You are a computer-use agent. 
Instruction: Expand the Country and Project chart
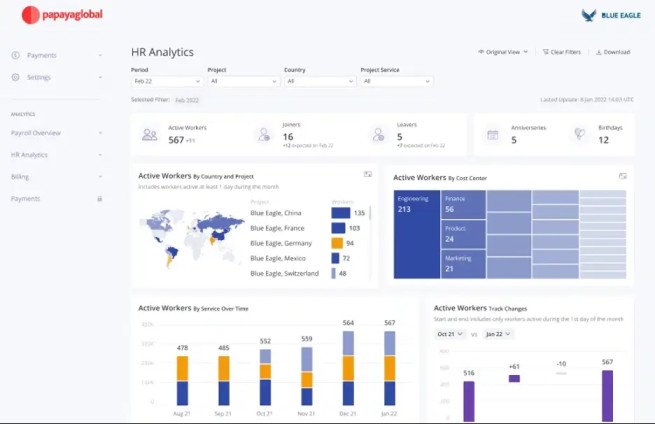point(368,174)
